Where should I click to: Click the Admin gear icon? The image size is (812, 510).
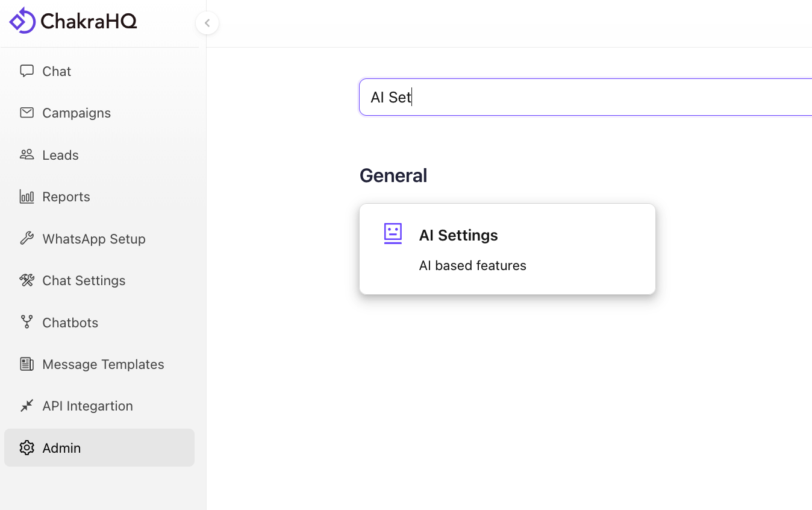tap(27, 448)
